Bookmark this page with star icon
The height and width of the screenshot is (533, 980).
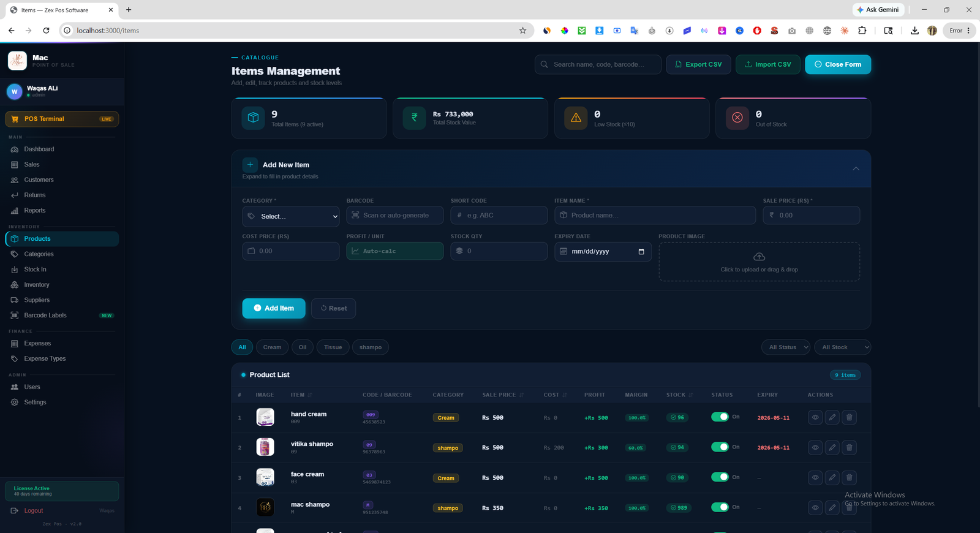[x=522, y=31]
